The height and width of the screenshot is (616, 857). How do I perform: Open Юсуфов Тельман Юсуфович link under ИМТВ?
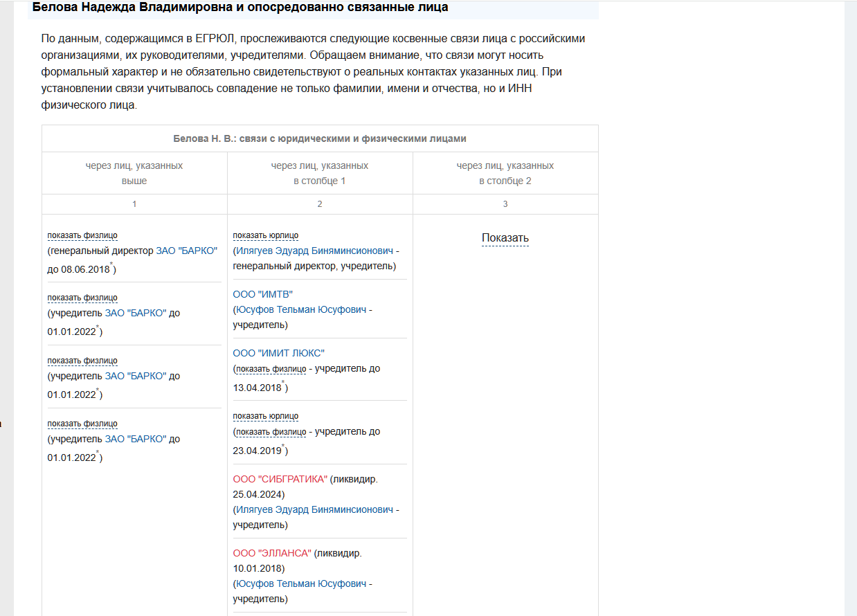pos(301,309)
